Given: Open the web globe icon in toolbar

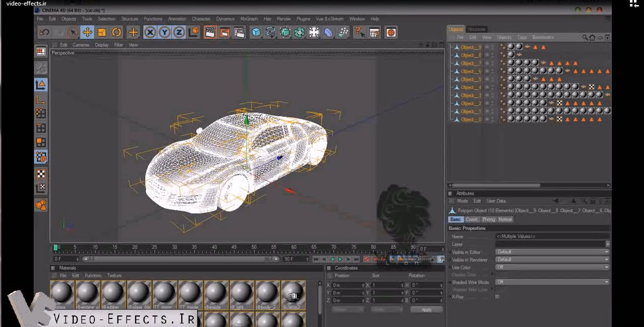Looking at the screenshot, I should (x=391, y=33).
